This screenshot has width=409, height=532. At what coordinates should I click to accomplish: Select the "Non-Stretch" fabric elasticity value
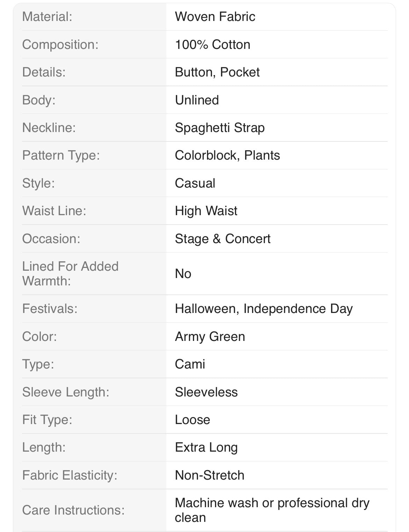(x=209, y=475)
